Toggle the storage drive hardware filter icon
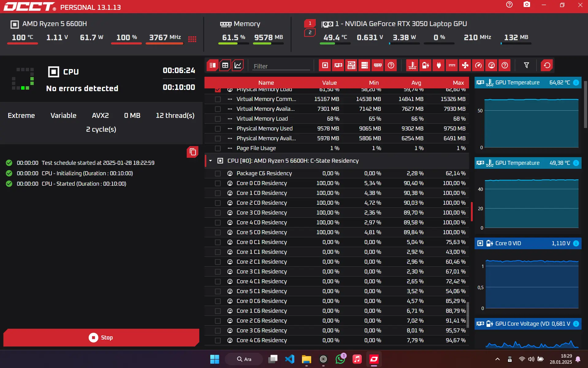The image size is (588, 368). pos(365,65)
